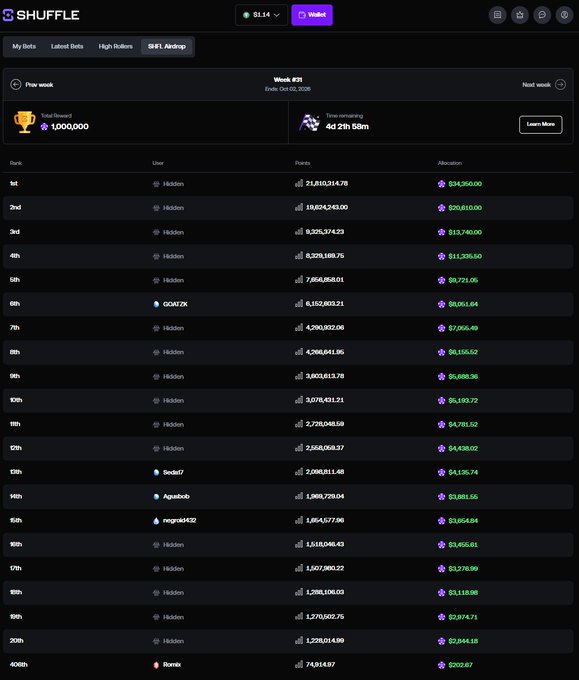579x680 pixels.
Task: Click the checkered flag icon
Action: pos(309,122)
